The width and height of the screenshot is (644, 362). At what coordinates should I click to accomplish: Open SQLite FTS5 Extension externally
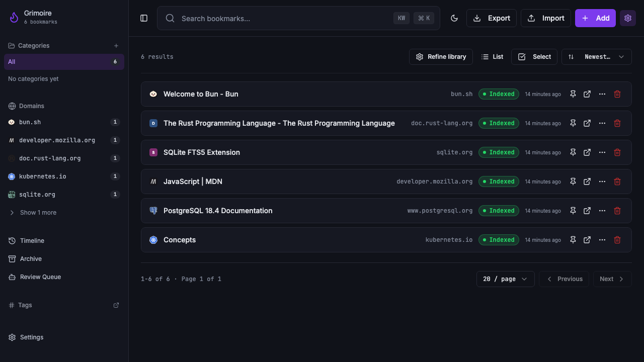[x=587, y=152]
